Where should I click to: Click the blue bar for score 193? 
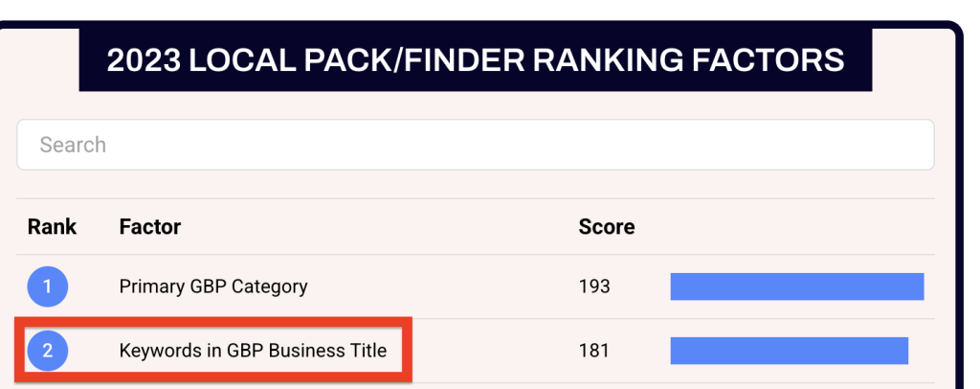[796, 286]
